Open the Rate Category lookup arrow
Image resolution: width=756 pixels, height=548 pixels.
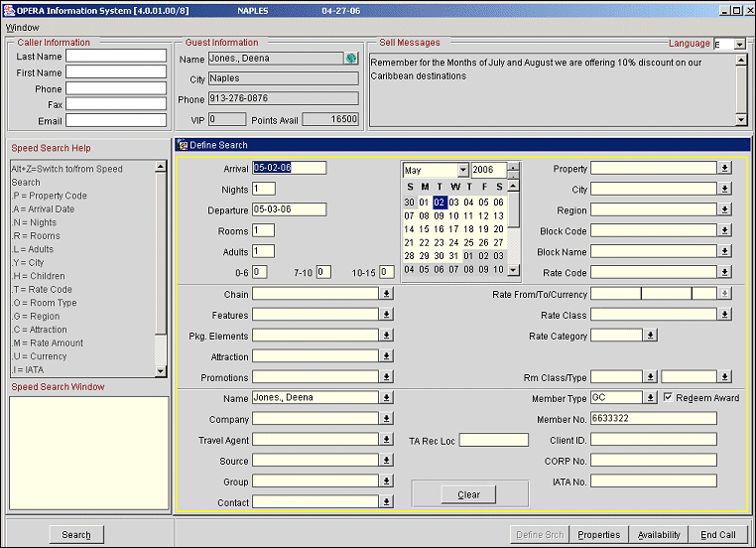click(650, 336)
